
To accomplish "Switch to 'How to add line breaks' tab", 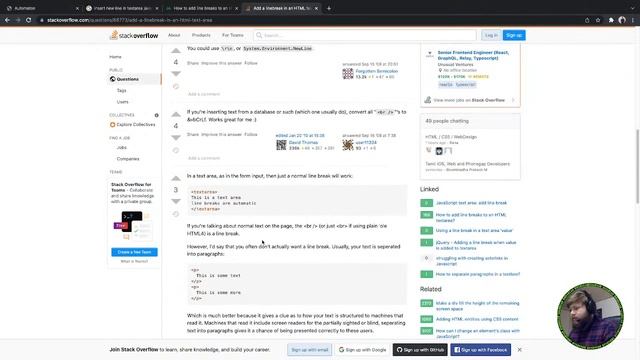I will tap(202, 8).
